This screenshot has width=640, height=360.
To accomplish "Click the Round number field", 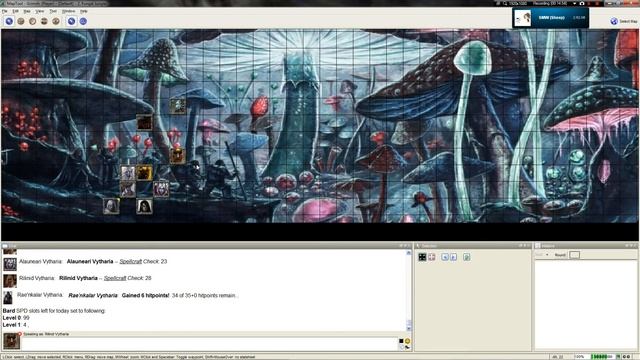I will coord(574,255).
